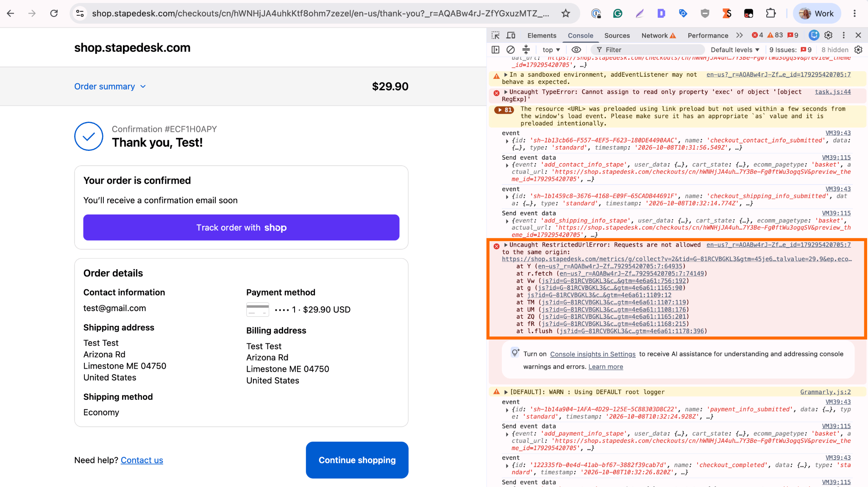868x487 pixels.
Task: View site information icon in address bar
Action: tap(80, 14)
